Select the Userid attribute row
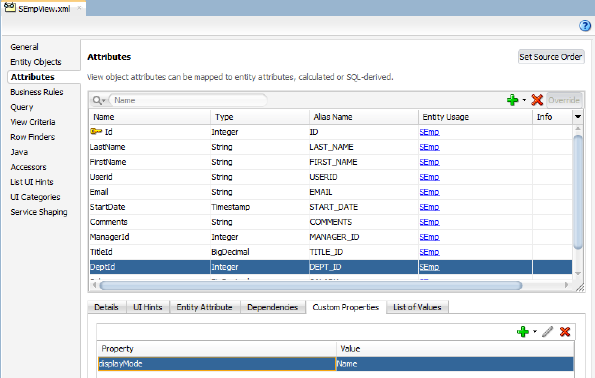The width and height of the screenshot is (595, 378). pos(331,177)
